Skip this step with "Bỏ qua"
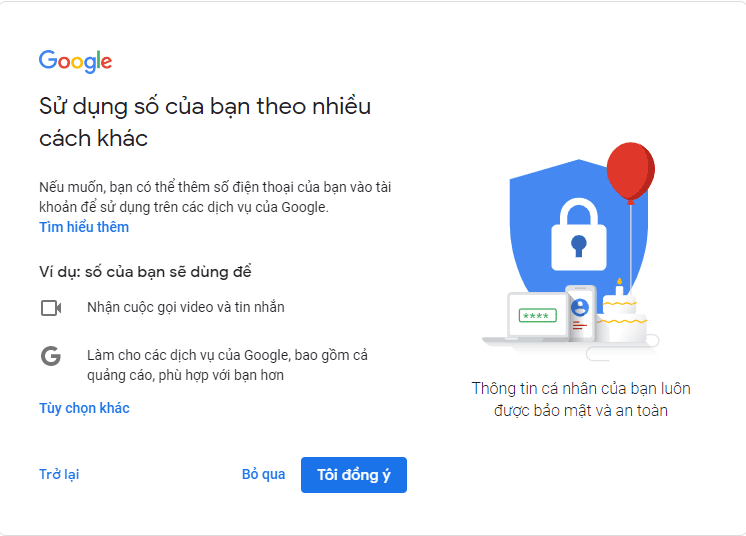The image size is (746, 536). pos(263,474)
